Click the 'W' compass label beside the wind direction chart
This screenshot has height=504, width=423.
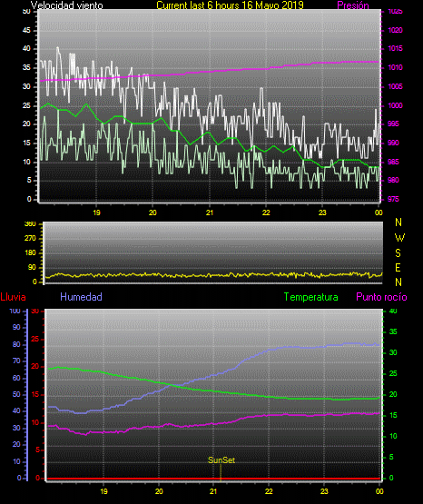click(399, 238)
